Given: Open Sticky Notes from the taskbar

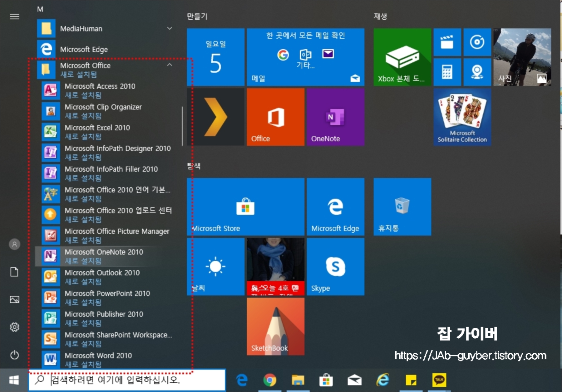Looking at the screenshot, I should click(x=411, y=380).
